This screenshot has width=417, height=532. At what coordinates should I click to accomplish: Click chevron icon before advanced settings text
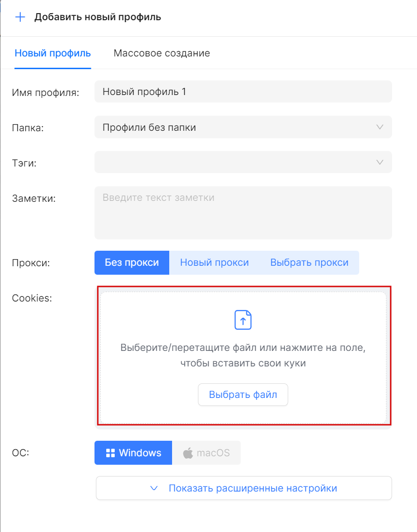click(x=154, y=488)
